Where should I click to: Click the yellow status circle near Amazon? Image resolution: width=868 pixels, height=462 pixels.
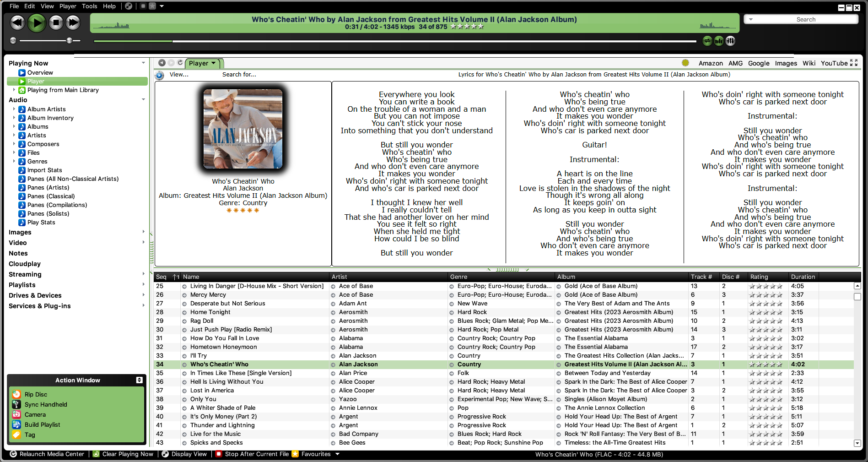(685, 63)
